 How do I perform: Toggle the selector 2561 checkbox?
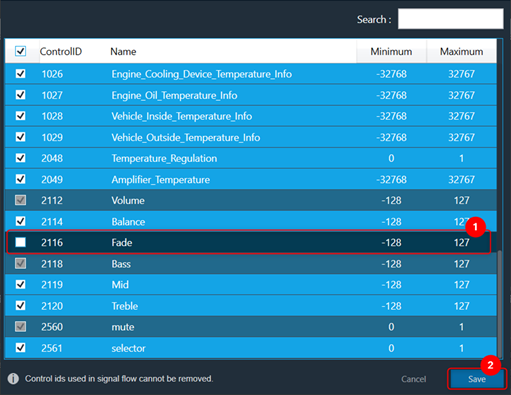point(21,348)
